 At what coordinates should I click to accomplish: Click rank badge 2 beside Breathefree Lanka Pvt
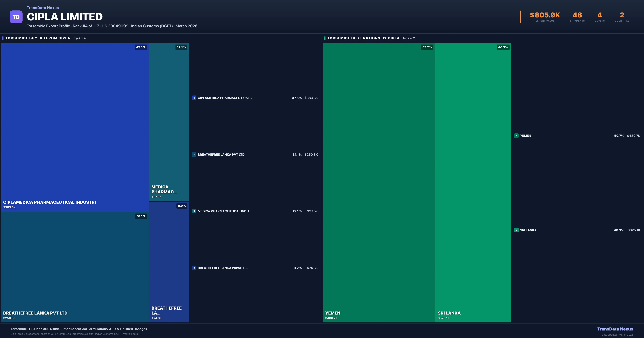point(194,155)
